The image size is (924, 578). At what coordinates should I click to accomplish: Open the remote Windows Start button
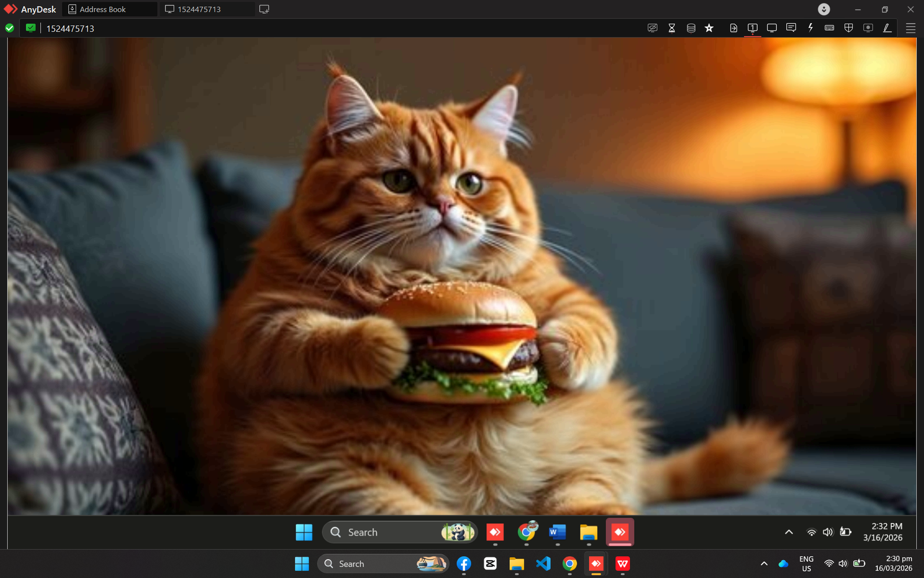304,532
